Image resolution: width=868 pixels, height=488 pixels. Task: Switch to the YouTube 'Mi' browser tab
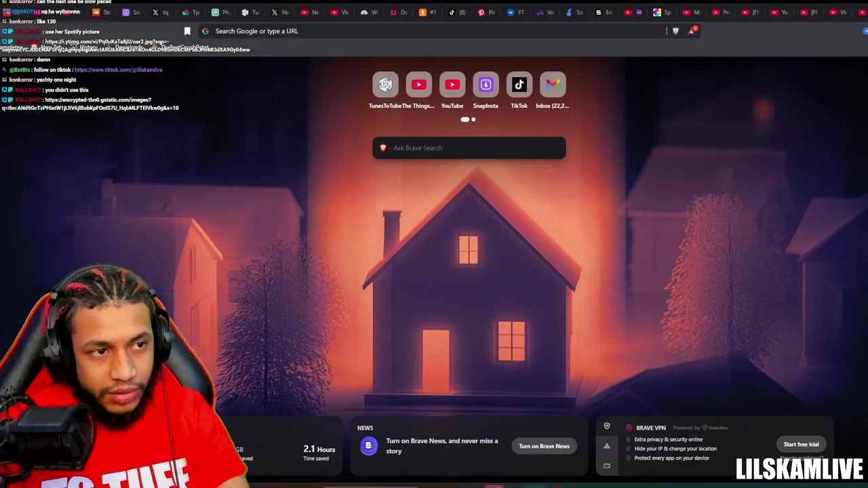[x=692, y=12]
